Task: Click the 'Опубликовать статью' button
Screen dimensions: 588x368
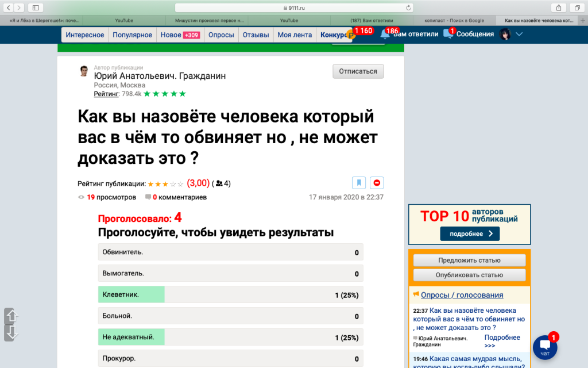Action: 469,275
